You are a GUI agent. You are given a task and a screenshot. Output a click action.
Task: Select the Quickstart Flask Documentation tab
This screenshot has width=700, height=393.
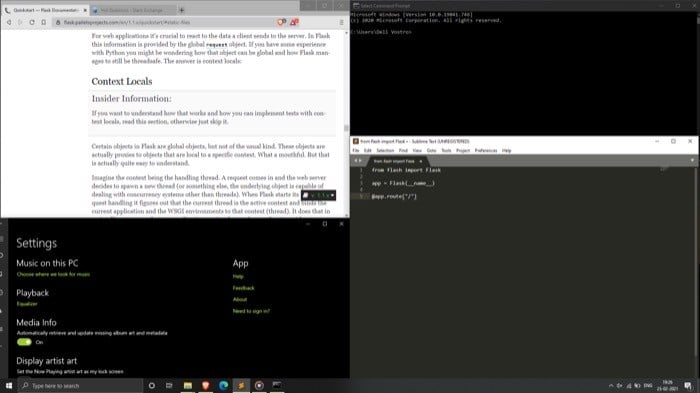pos(45,10)
